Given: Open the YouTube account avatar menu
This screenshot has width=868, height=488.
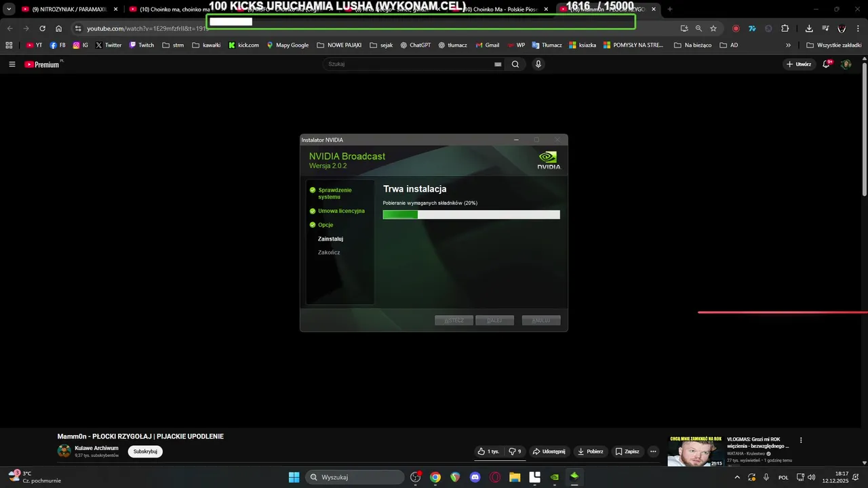Looking at the screenshot, I should (846, 64).
